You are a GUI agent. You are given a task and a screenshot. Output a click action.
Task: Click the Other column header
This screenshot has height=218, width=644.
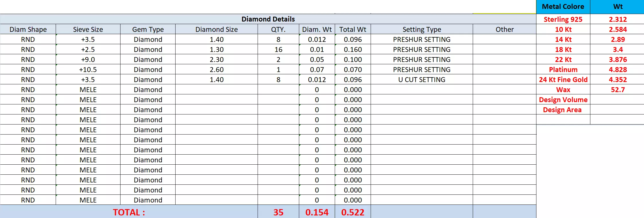click(505, 29)
